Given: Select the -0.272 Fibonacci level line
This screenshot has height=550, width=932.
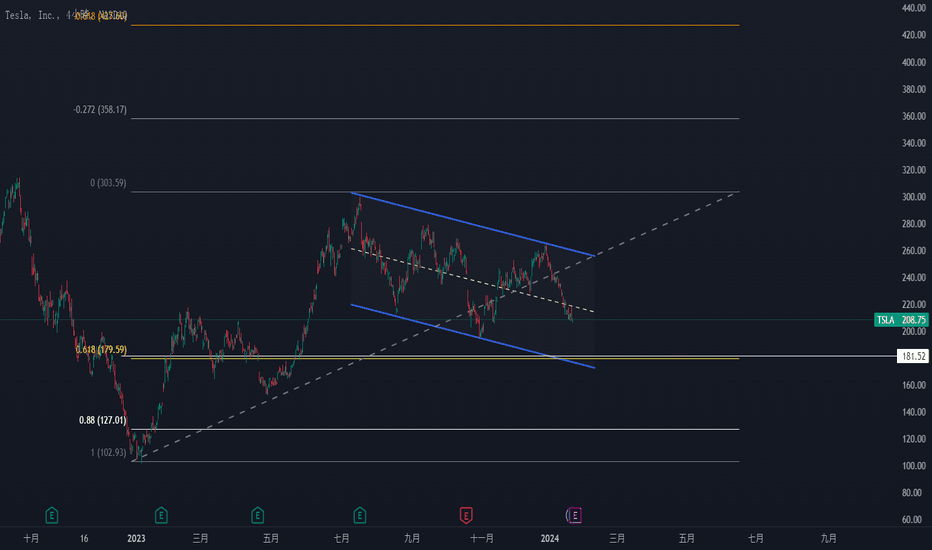Looking at the screenshot, I should (435, 118).
